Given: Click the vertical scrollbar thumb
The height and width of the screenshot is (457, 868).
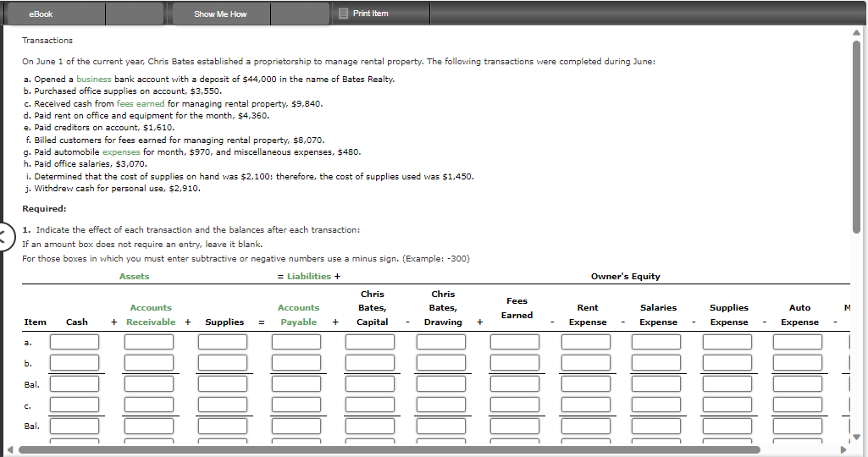Looking at the screenshot, I should (x=856, y=136).
